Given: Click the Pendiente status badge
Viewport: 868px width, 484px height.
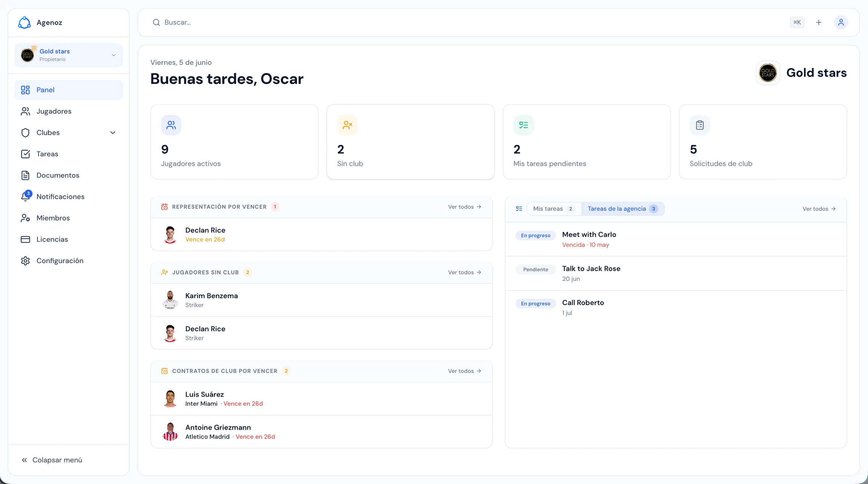Looking at the screenshot, I should click(536, 269).
